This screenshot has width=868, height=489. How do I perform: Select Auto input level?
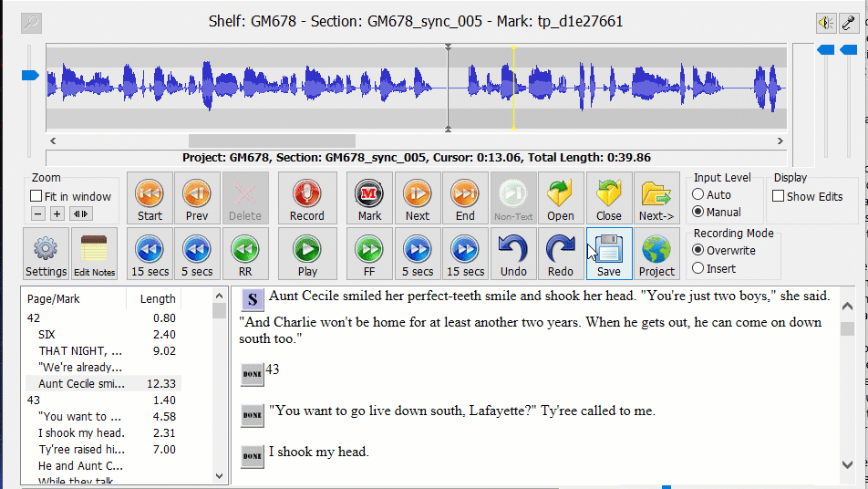pyautogui.click(x=698, y=194)
